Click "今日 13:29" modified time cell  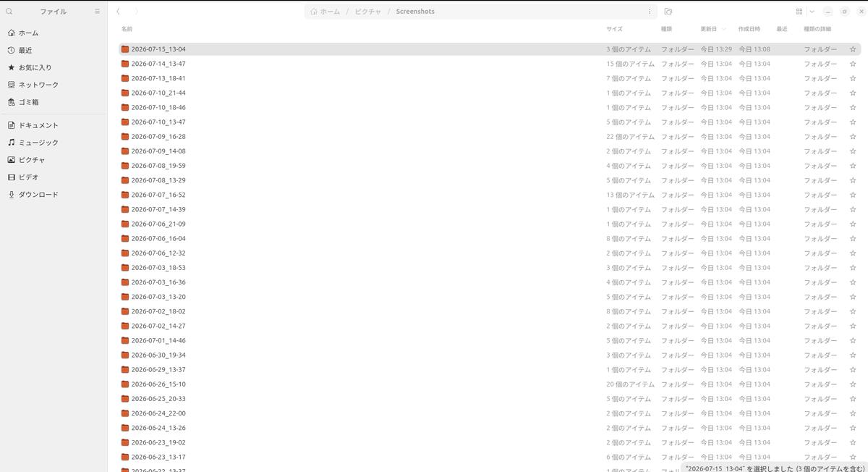click(716, 49)
